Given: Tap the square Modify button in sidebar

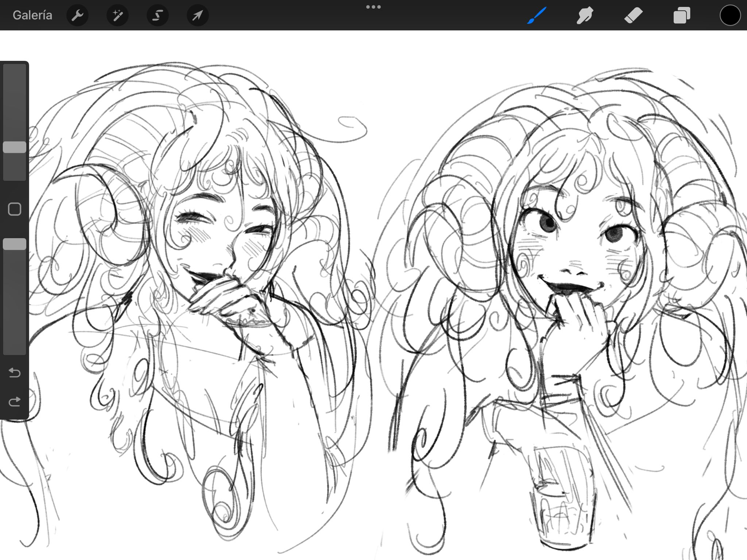Looking at the screenshot, I should (15, 209).
